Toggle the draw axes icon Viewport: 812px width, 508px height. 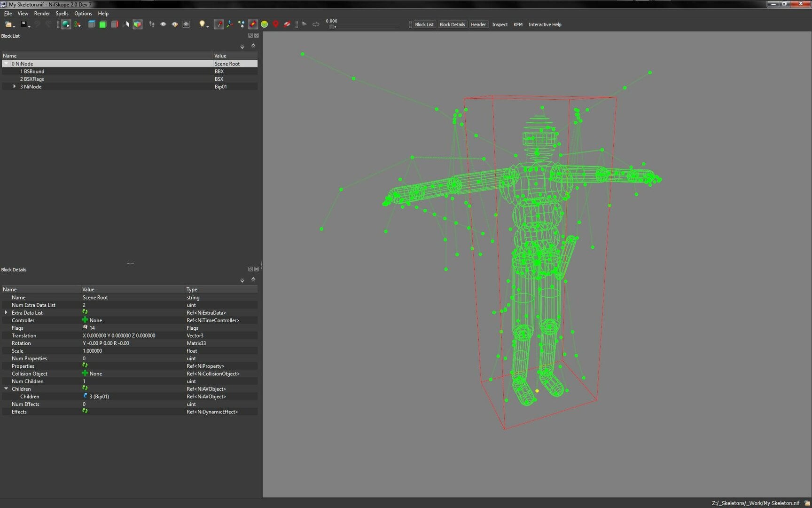230,24
